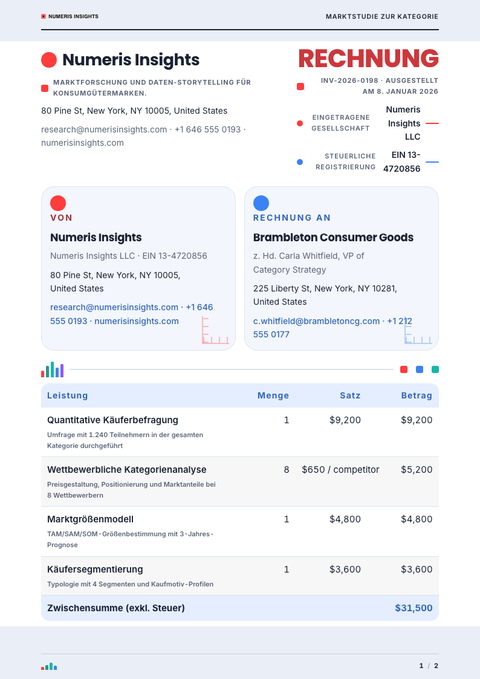Click the red square bullet beside the Marktforschung tagline
480x679 pixels.
click(45, 88)
